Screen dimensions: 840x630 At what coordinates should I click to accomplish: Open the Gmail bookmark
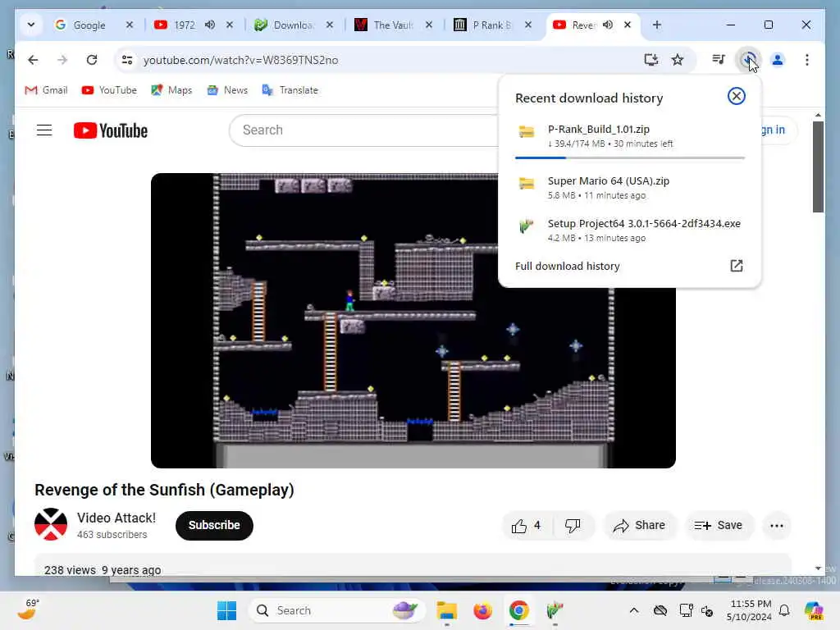point(47,90)
